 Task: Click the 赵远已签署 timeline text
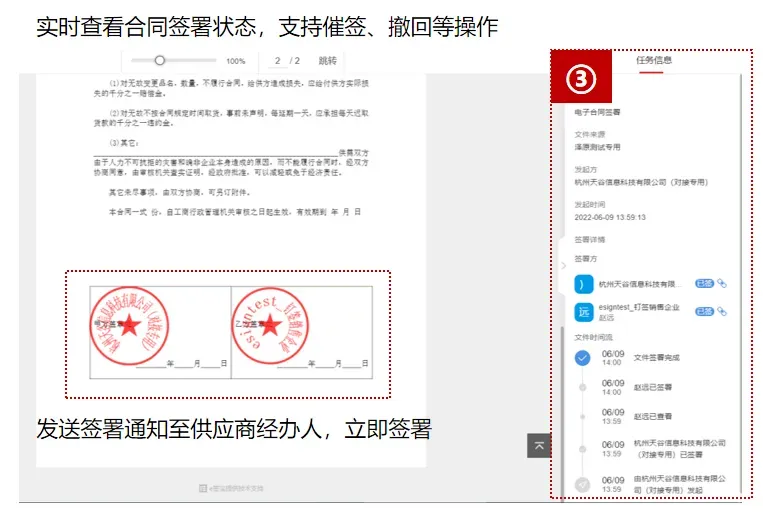(653, 387)
